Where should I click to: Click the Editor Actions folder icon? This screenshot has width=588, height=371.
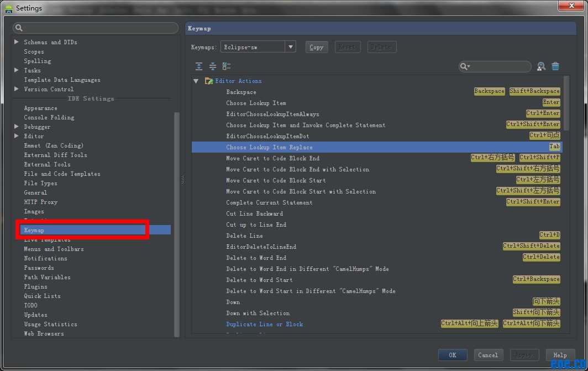point(208,80)
